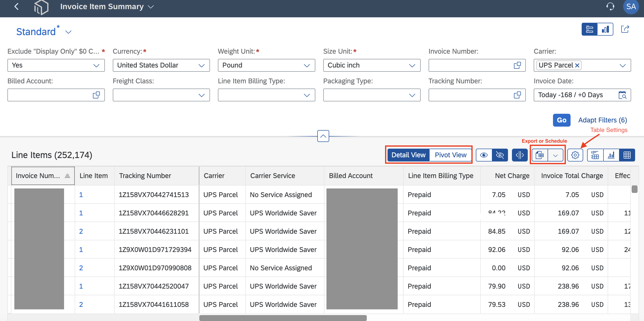Click the Go button
644x321 pixels.
(x=561, y=120)
